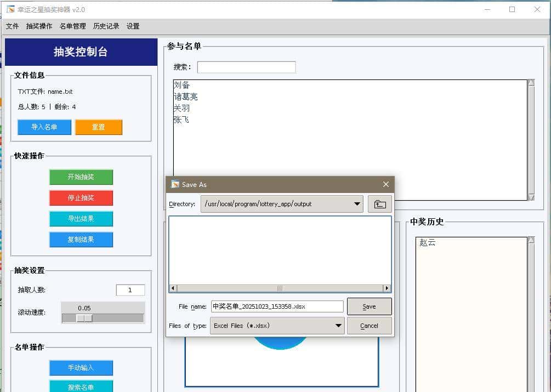Viewport: 551px width, 392px height.
Task: Click the green 开始抽奖 button
Action: click(81, 177)
